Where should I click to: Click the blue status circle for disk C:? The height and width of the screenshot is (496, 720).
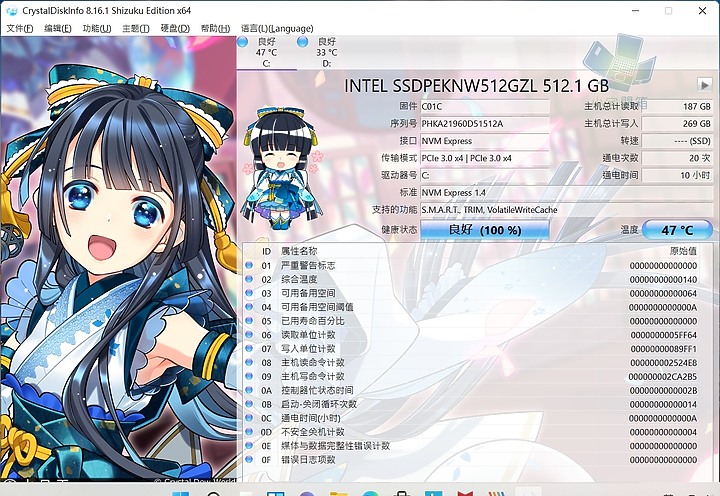click(243, 42)
